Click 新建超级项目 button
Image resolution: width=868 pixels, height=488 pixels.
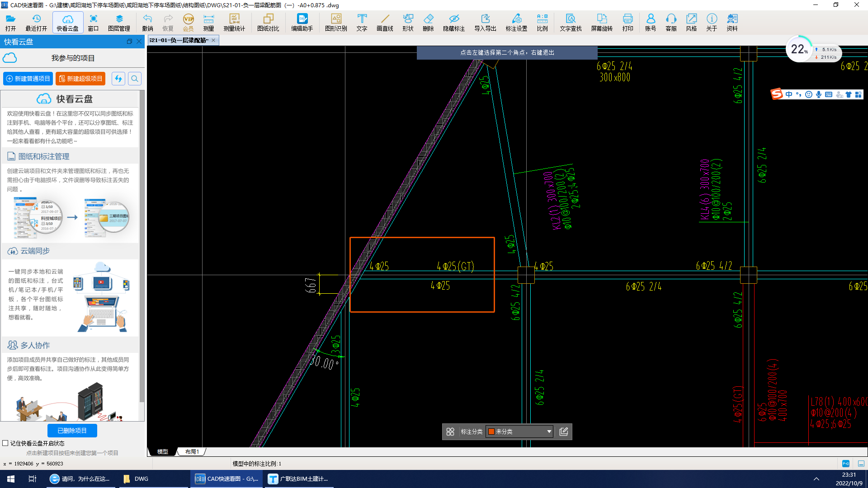pos(80,79)
